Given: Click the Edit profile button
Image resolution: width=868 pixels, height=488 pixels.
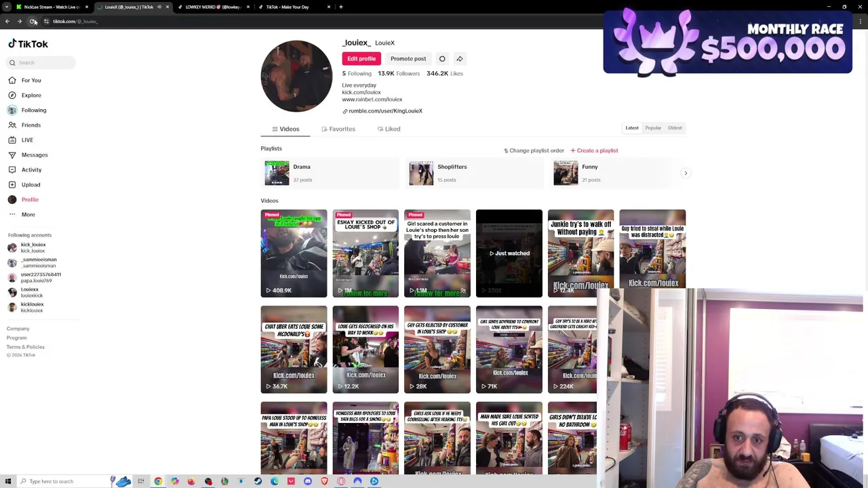Looking at the screenshot, I should pyautogui.click(x=361, y=59).
